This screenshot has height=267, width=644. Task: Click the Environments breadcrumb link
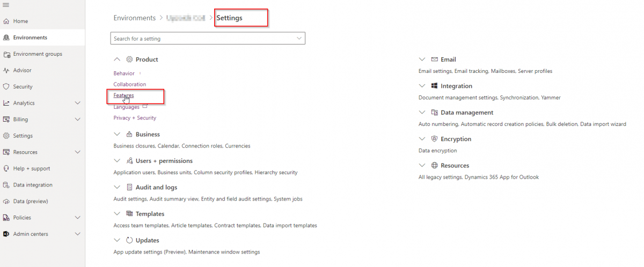click(x=134, y=18)
